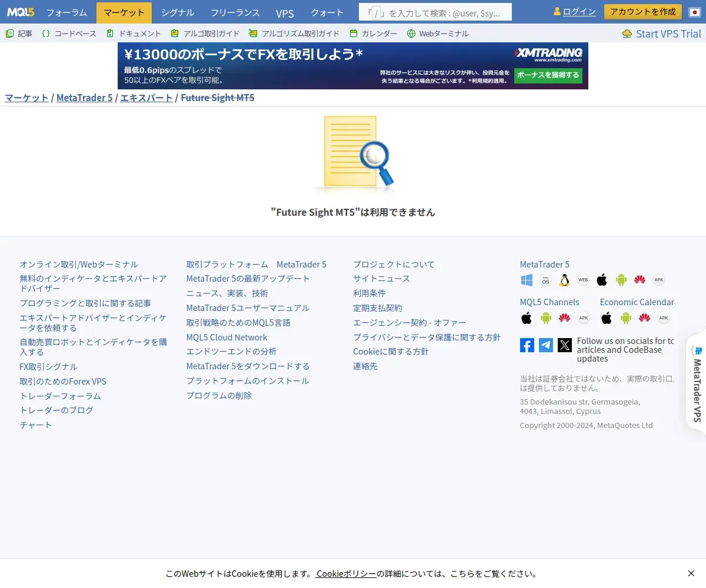Open the フリーランス tab
Screen dimensions: 706x588
pos(235,12)
